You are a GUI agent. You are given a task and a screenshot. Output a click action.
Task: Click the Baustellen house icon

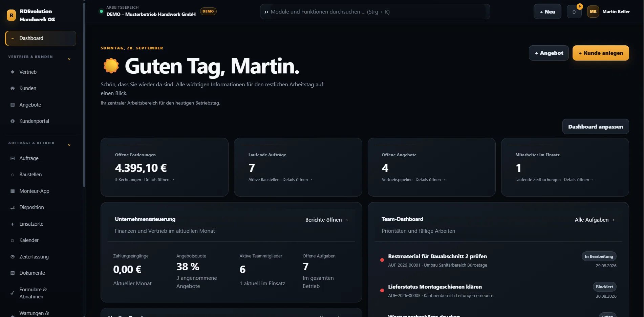pos(13,175)
